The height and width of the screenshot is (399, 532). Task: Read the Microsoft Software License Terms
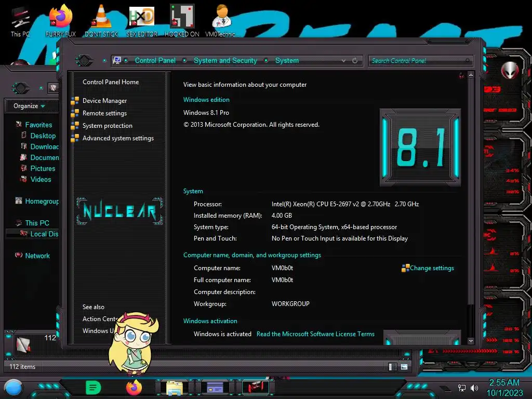pyautogui.click(x=315, y=334)
